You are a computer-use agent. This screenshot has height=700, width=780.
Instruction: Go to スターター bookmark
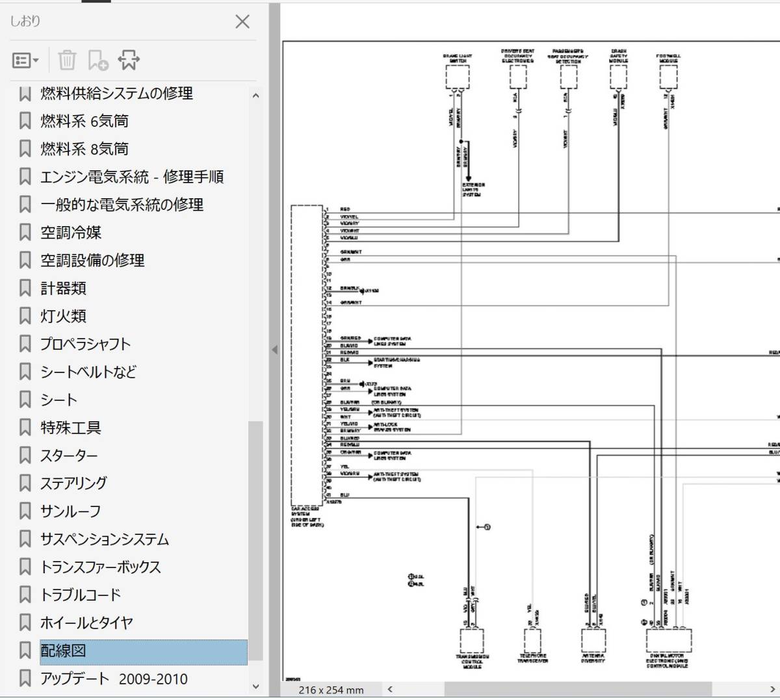(69, 456)
